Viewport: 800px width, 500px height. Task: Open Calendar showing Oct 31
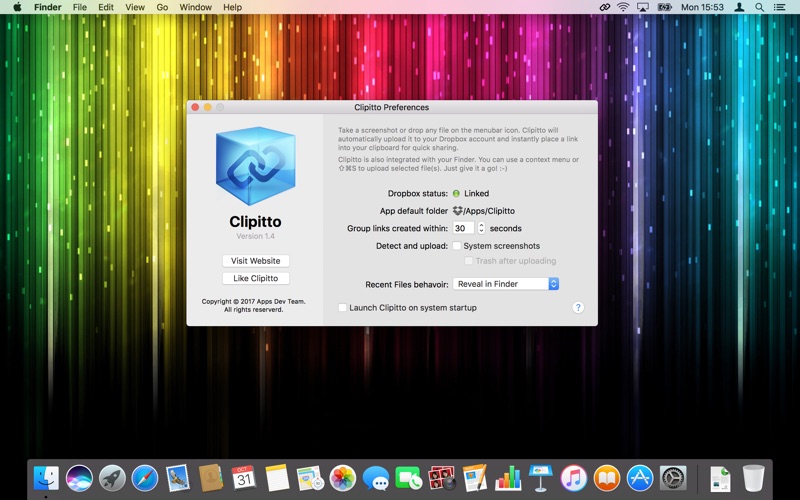pyautogui.click(x=244, y=478)
